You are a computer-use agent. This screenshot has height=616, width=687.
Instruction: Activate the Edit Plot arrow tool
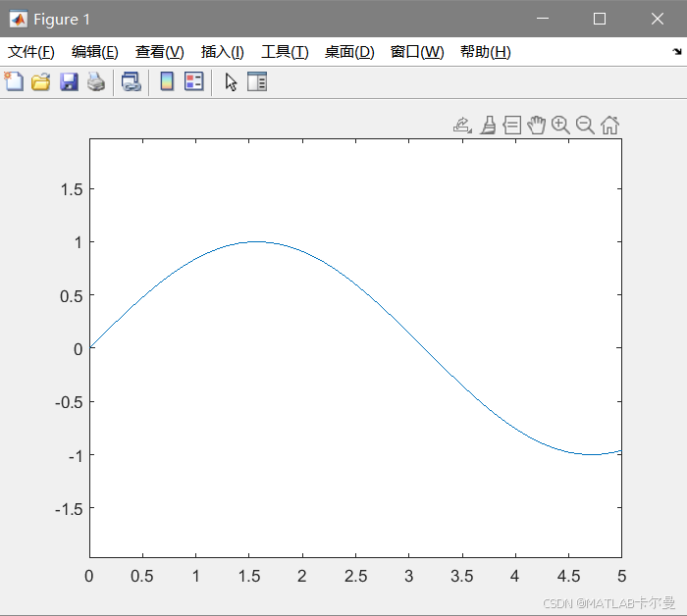231,81
